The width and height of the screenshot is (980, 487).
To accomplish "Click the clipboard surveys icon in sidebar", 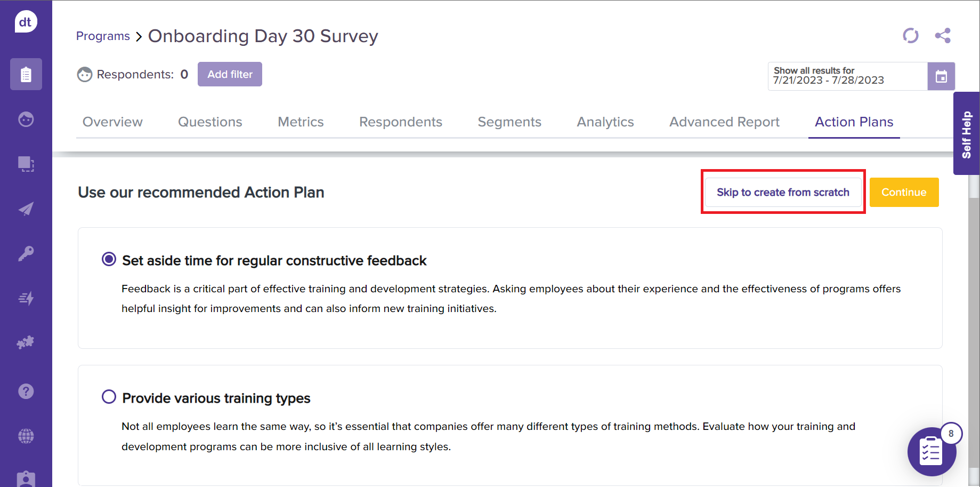I will coord(26,74).
